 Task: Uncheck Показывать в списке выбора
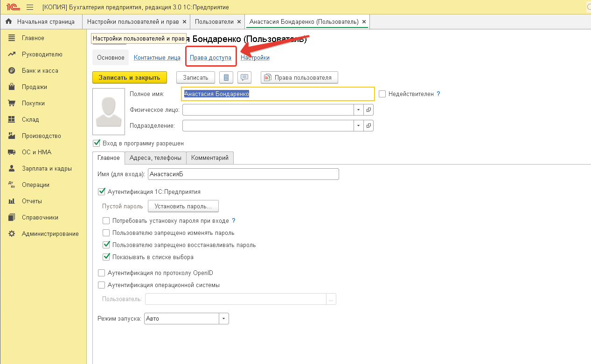tap(106, 257)
